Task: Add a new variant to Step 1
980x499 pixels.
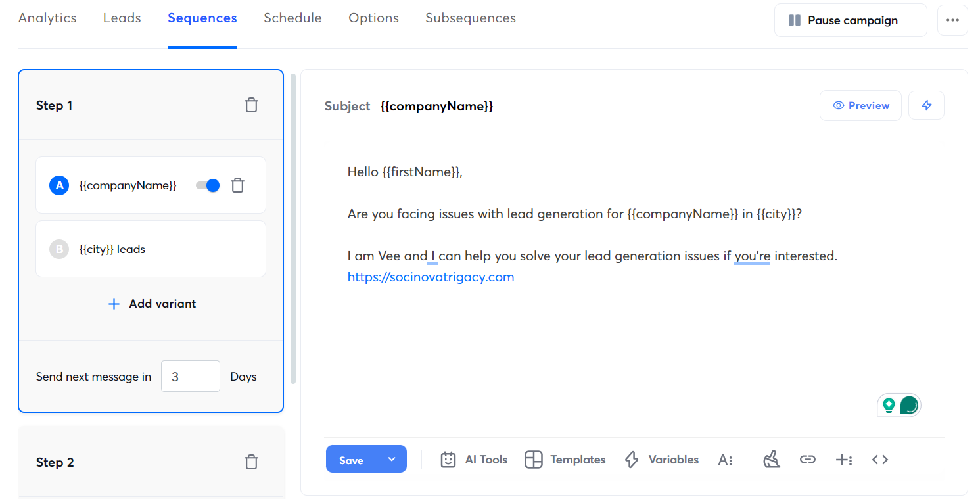Action: point(152,304)
